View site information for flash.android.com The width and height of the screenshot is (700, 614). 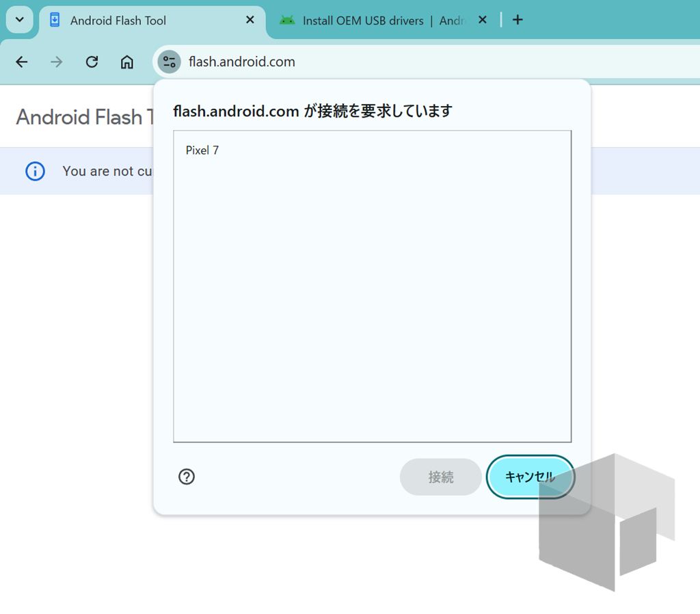[x=170, y=62]
